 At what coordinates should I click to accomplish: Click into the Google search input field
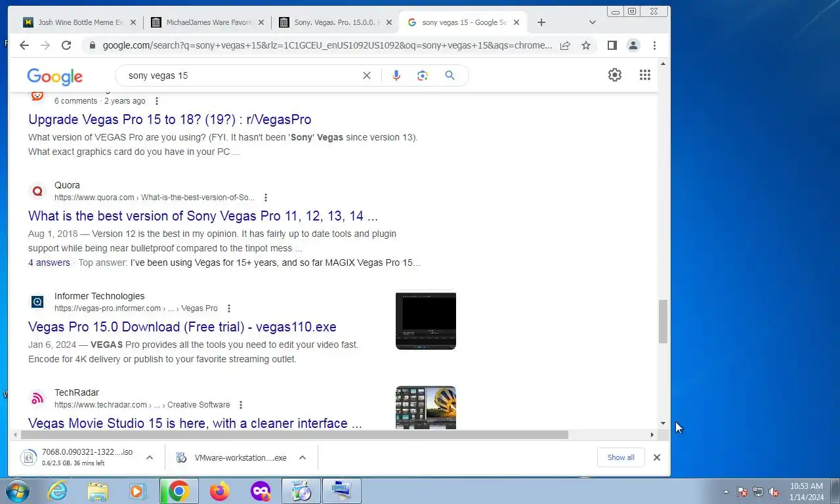242,75
